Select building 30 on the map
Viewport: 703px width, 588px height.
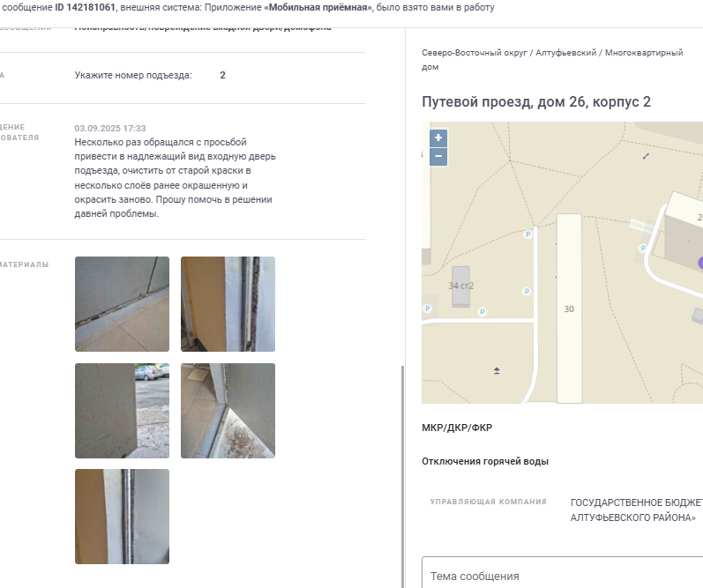point(569,309)
